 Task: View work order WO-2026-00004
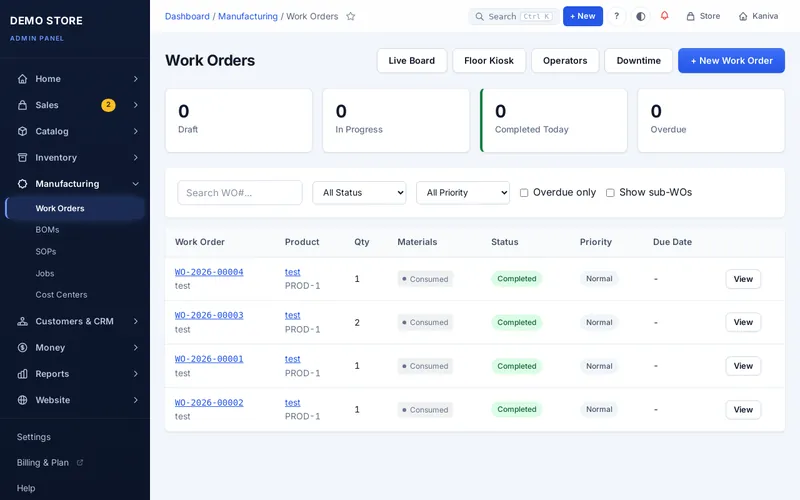743,279
